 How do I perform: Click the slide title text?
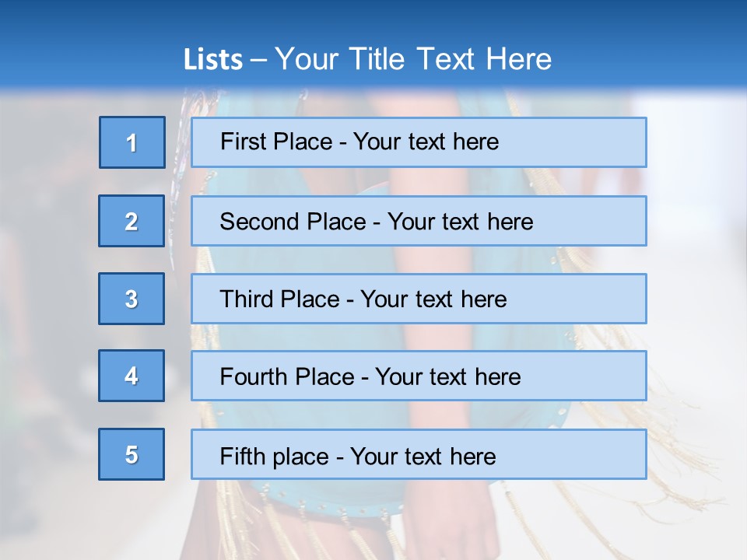[367, 59]
